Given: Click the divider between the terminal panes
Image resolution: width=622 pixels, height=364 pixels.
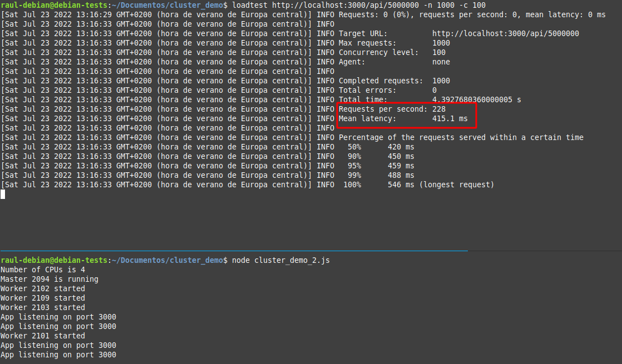Looking at the screenshot, I should coord(234,251).
